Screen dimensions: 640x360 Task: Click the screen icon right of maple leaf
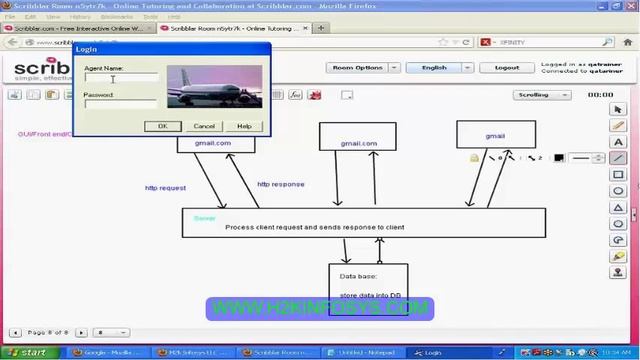tap(347, 95)
